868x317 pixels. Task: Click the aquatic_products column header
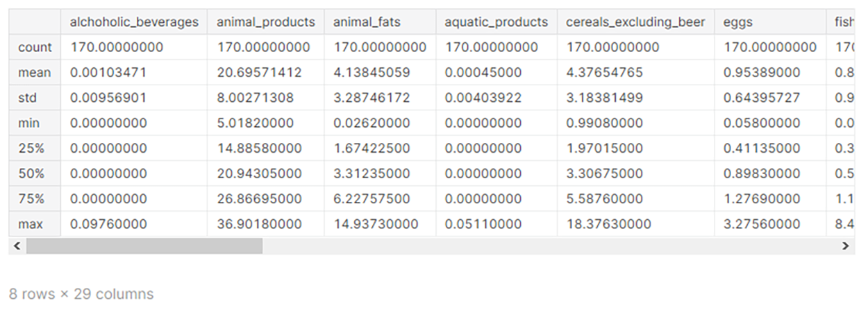[496, 22]
